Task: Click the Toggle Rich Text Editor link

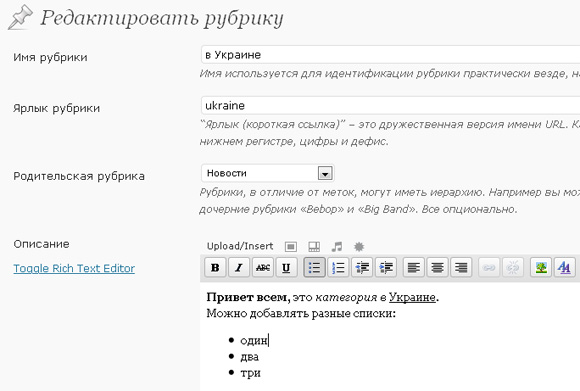Action: [x=74, y=268]
